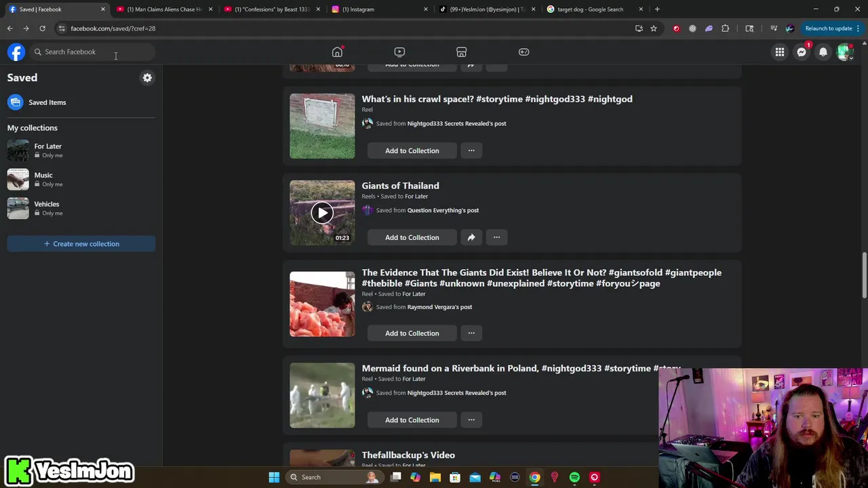Open the Evidence That Giants Did Exist thumbnail

coord(322,304)
